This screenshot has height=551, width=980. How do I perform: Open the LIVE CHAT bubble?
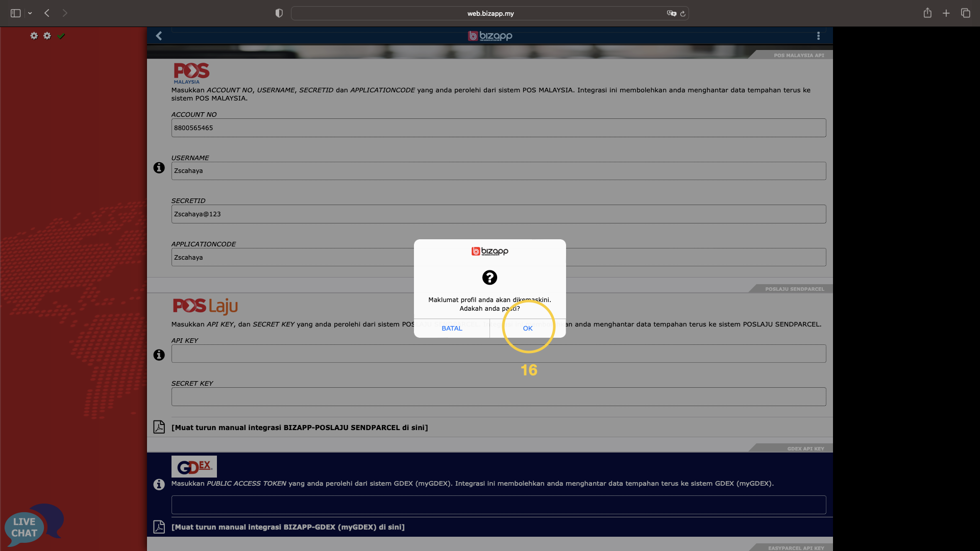[34, 525]
